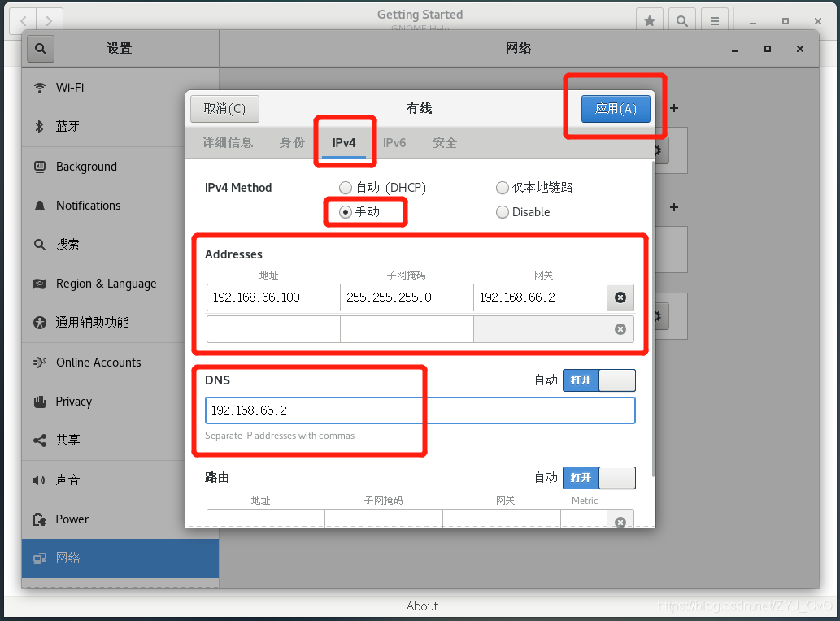This screenshot has width=840, height=621.
Task: Select Disable IPv4 method
Action: (x=523, y=212)
